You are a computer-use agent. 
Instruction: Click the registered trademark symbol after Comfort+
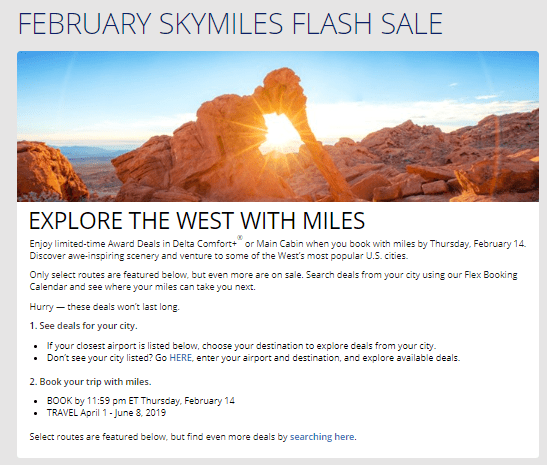point(240,238)
